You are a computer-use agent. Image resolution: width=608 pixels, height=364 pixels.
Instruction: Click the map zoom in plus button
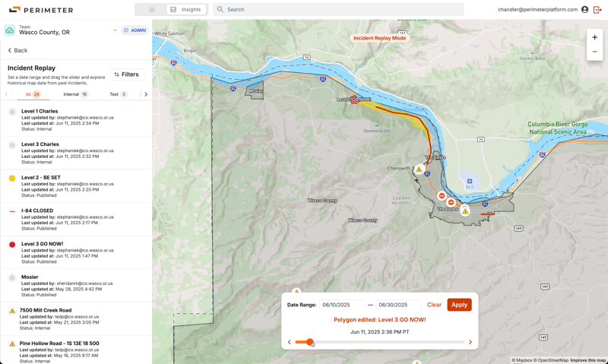click(594, 37)
